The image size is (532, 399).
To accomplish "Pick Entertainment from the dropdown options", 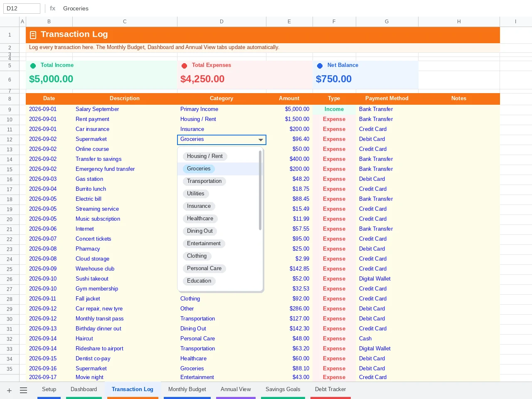I will (204, 244).
